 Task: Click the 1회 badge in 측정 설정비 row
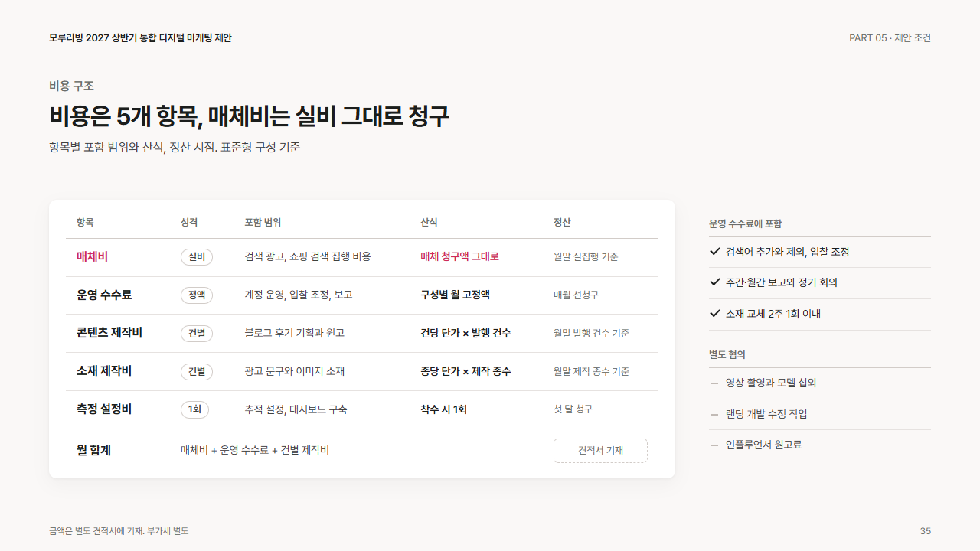coord(194,410)
